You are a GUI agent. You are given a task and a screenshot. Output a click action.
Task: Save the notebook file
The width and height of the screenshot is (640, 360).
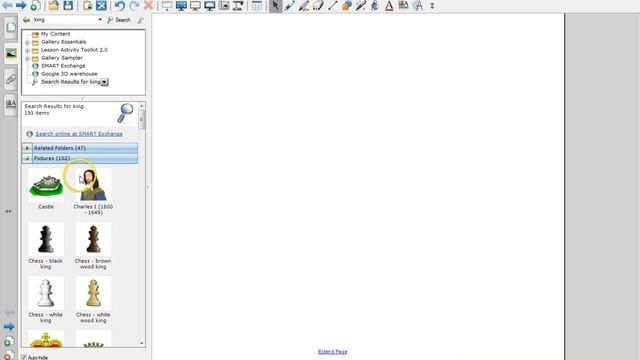pyautogui.click(x=68, y=6)
